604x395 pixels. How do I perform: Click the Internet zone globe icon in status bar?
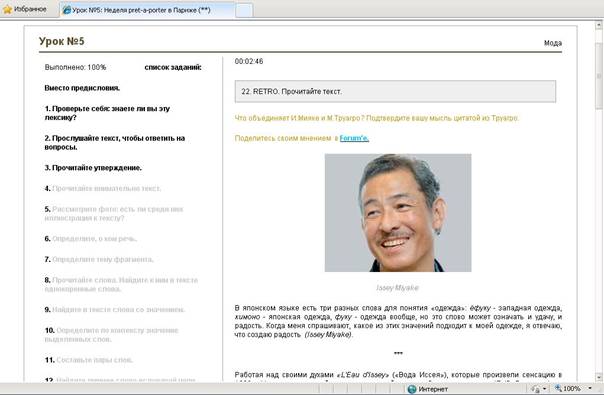pos(412,389)
